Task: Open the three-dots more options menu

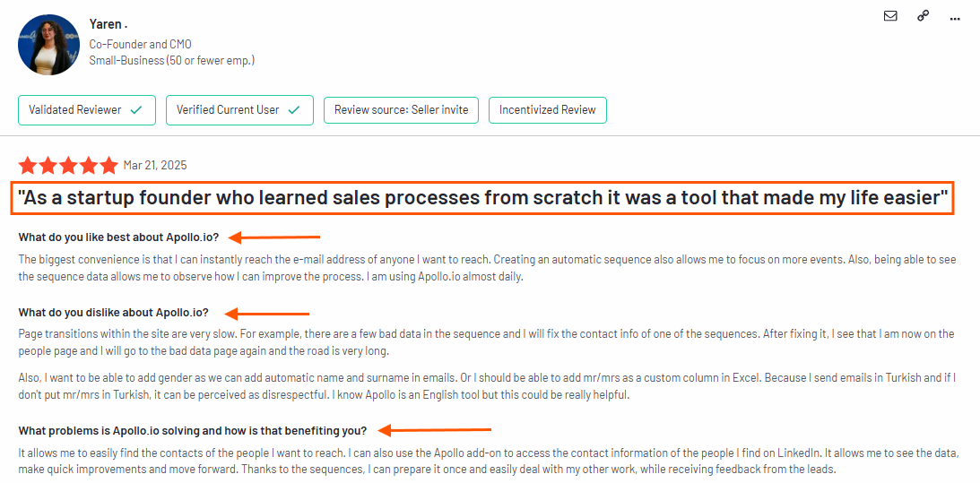Action: tap(954, 19)
